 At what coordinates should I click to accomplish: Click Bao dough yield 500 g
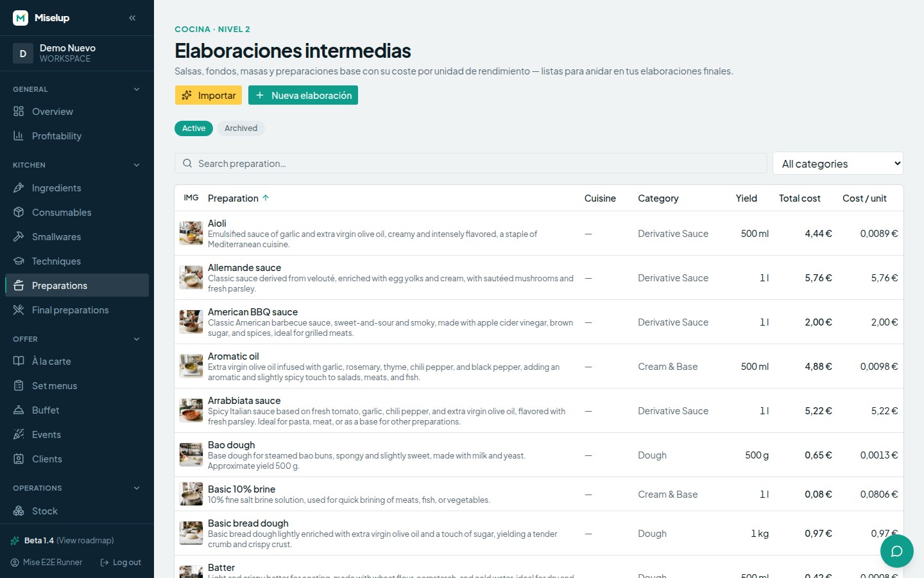pyautogui.click(x=757, y=455)
